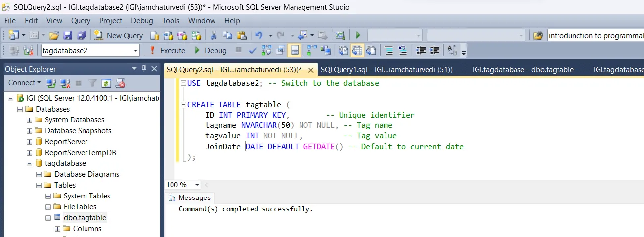Screen dimensions: 644x237
Task: Click the Parse checkmark icon
Action: click(253, 50)
